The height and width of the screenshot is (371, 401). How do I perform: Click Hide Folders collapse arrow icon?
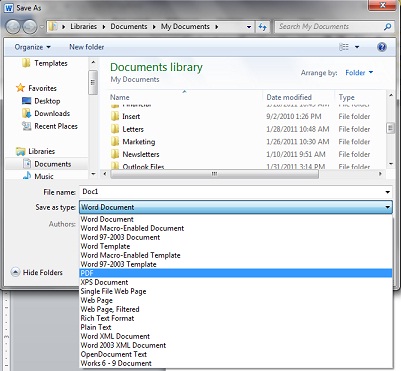(15, 272)
